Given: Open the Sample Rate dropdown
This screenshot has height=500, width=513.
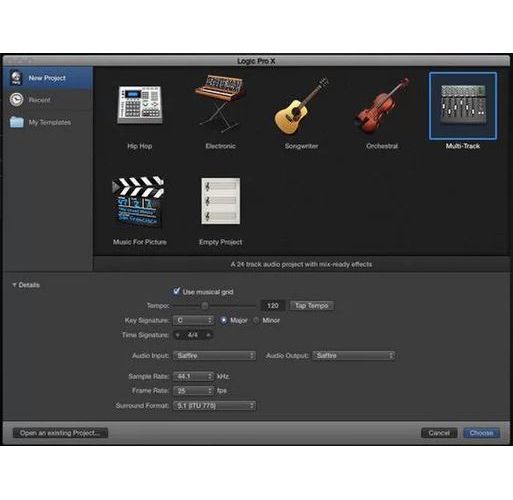Looking at the screenshot, I should [x=193, y=376].
